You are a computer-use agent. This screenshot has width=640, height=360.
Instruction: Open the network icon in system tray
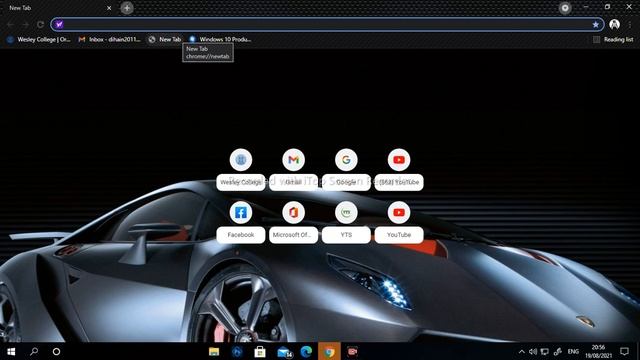(544, 351)
